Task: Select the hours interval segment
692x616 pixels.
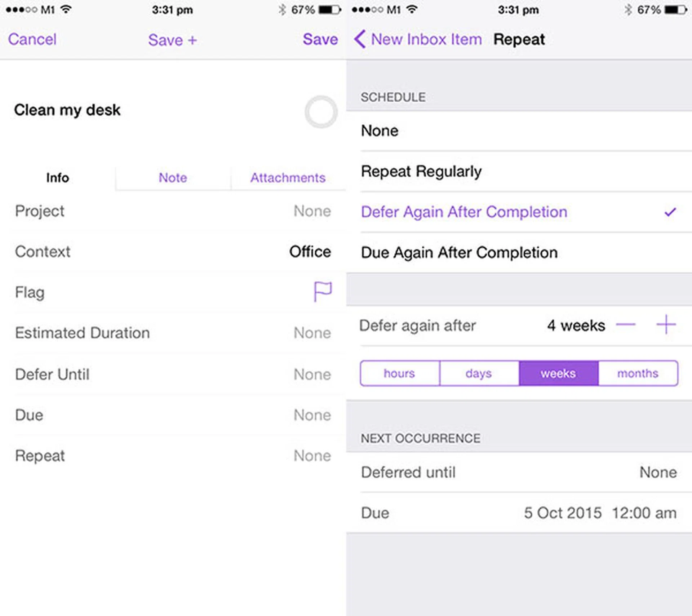Action: (399, 373)
